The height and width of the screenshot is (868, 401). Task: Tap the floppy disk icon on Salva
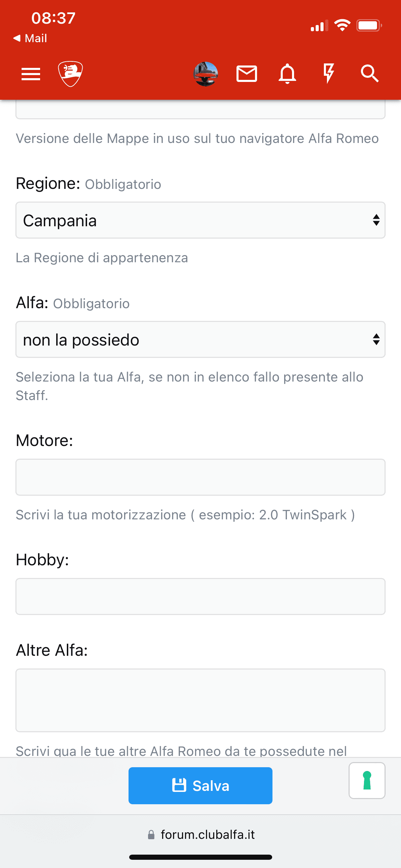pyautogui.click(x=179, y=785)
